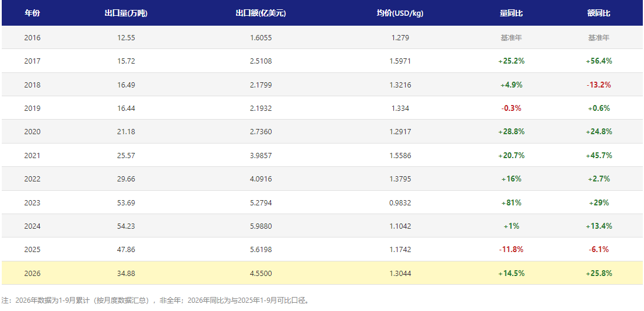Click export volume 25.57
This screenshot has width=644, height=311.
[126, 155]
